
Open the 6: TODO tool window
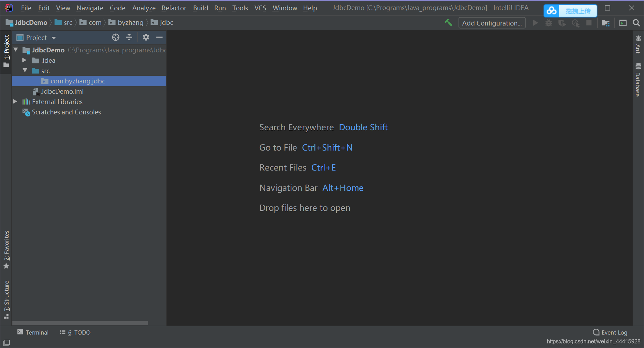pyautogui.click(x=75, y=332)
